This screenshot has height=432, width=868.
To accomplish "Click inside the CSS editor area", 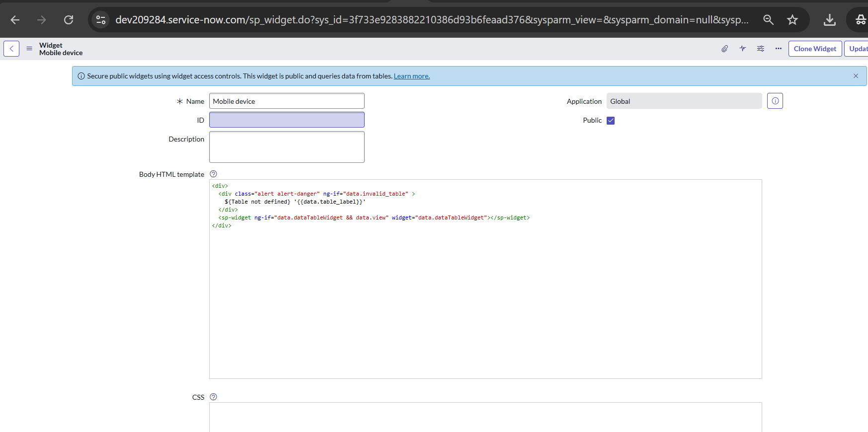I will tap(485, 417).
